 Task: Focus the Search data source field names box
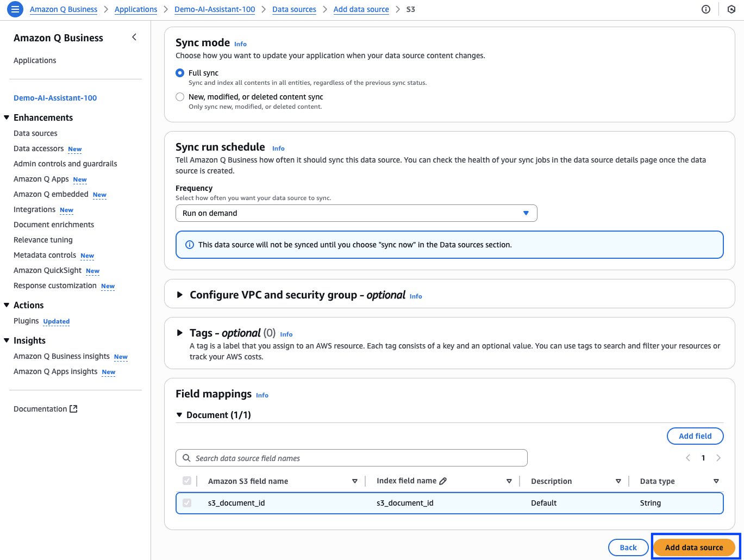pos(352,458)
